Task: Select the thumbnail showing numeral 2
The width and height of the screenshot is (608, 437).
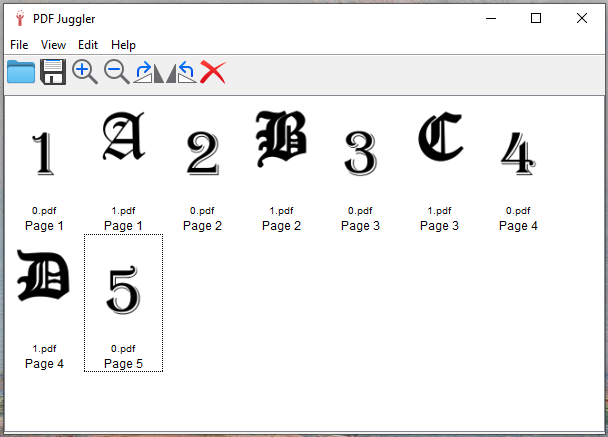Action: point(203,154)
